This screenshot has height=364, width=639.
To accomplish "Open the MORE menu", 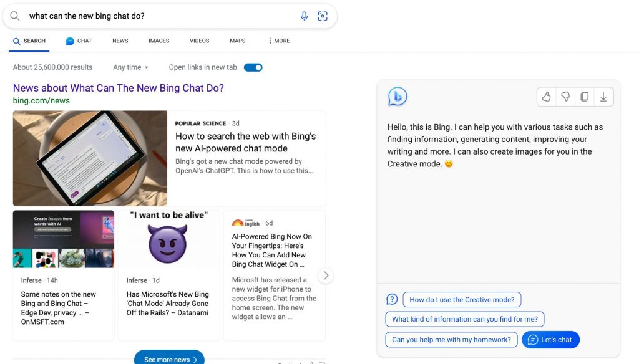I will tap(279, 41).
